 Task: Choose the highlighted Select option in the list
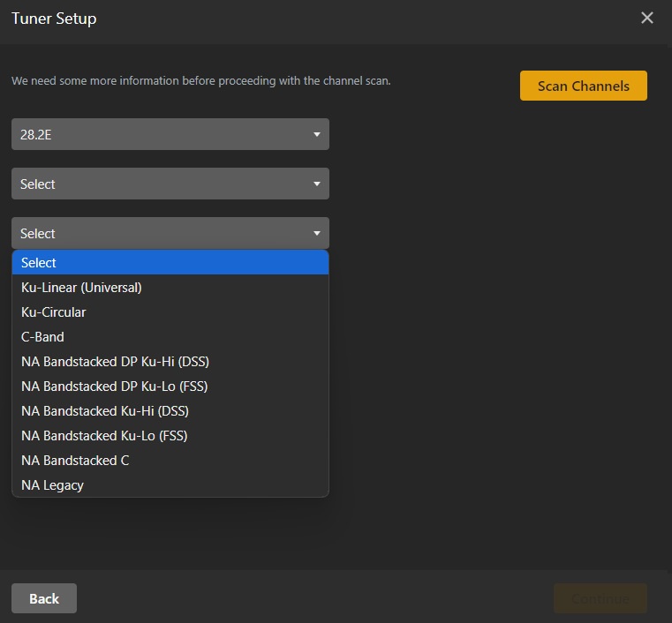(x=170, y=263)
